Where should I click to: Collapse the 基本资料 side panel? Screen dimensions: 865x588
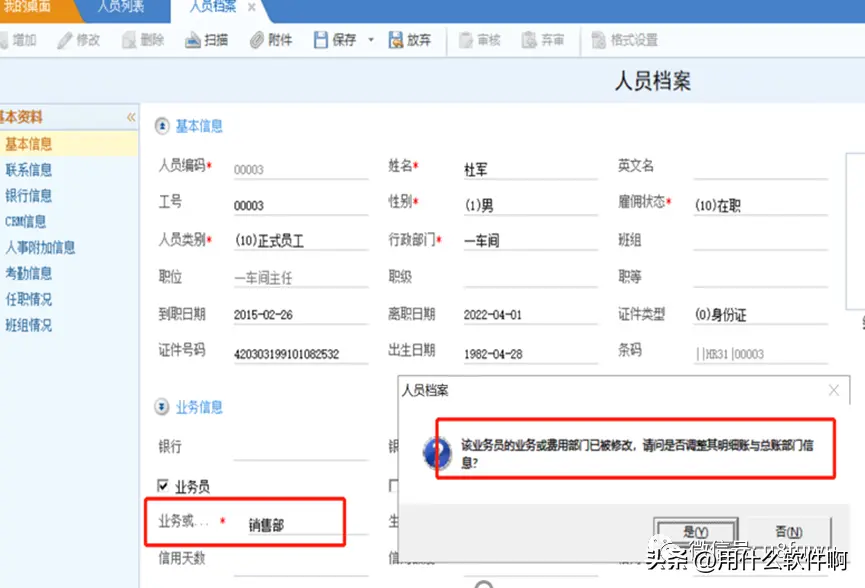coord(130,115)
